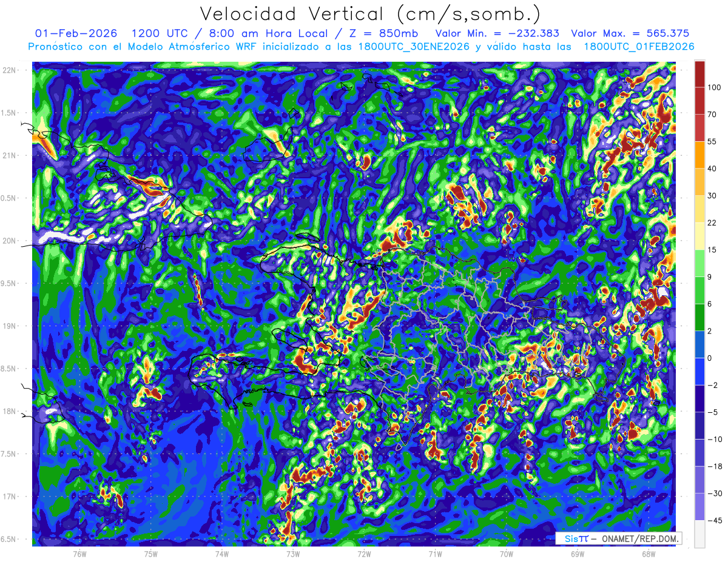Click the colorbar value "-5"
Screen dimensions: 728x562
[x=712, y=412]
